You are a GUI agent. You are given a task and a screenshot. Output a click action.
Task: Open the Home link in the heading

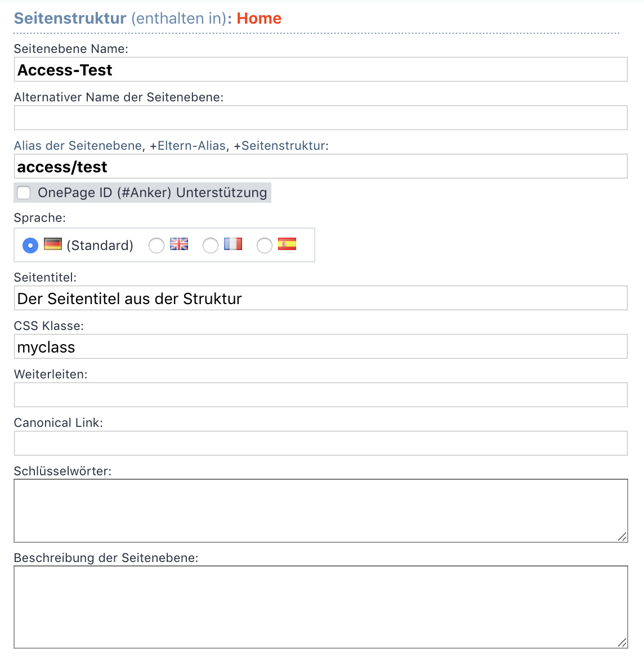point(259,19)
